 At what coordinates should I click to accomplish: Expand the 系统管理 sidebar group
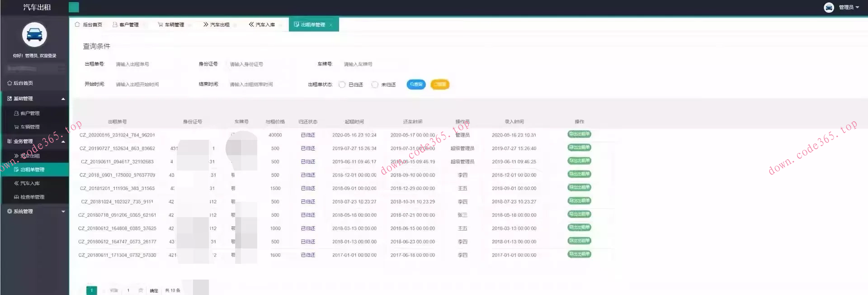(x=34, y=211)
